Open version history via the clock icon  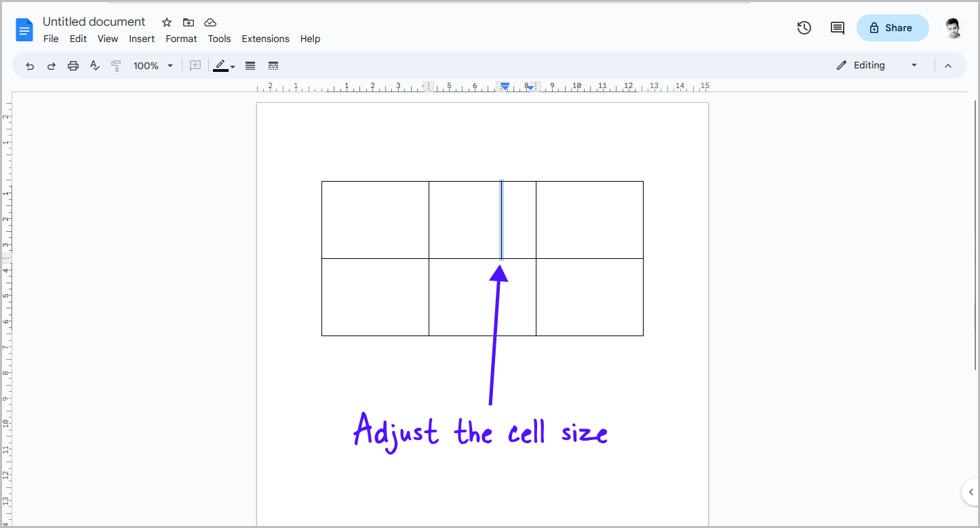click(x=804, y=28)
